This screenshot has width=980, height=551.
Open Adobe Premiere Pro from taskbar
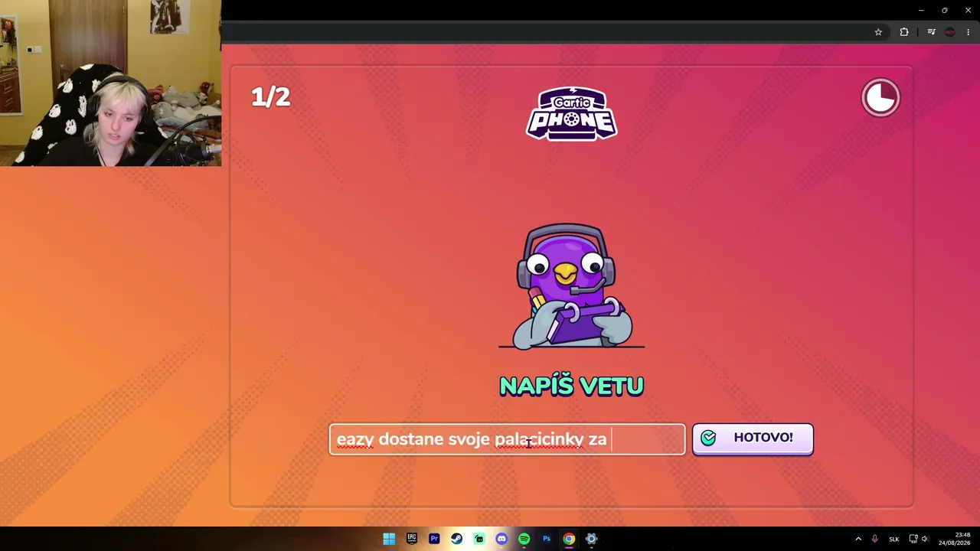(434, 539)
